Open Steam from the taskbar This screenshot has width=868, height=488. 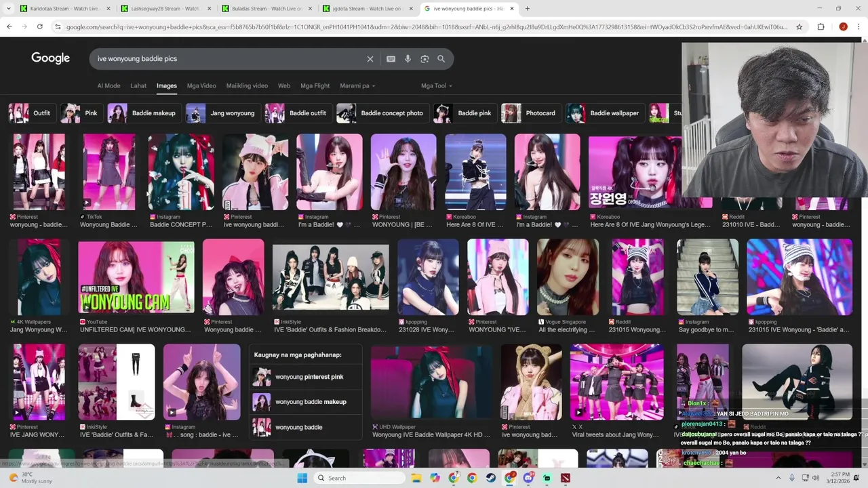491,478
